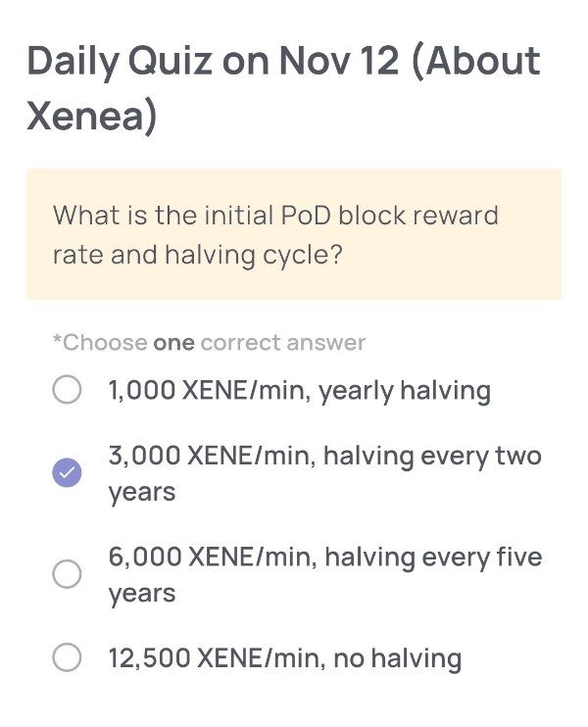Click 'Nov 12' in the quiz title

[339, 61]
